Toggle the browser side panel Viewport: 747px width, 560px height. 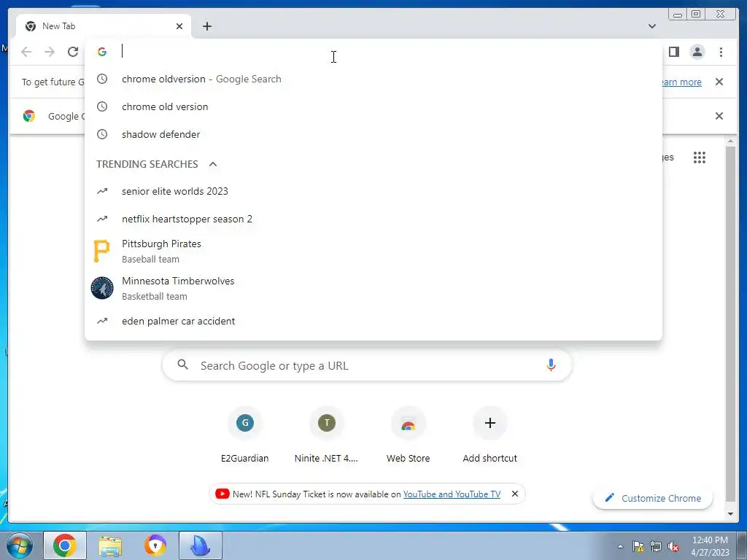673,52
